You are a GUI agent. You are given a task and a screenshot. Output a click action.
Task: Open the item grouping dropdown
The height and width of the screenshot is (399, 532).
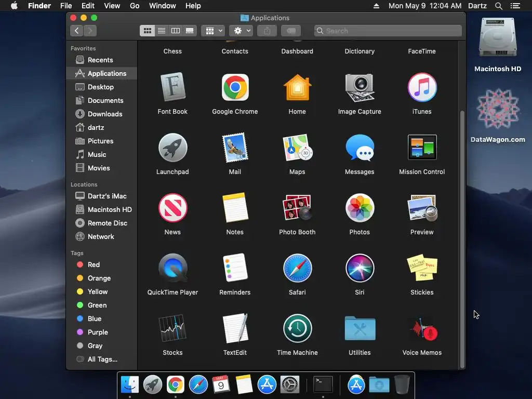point(213,31)
